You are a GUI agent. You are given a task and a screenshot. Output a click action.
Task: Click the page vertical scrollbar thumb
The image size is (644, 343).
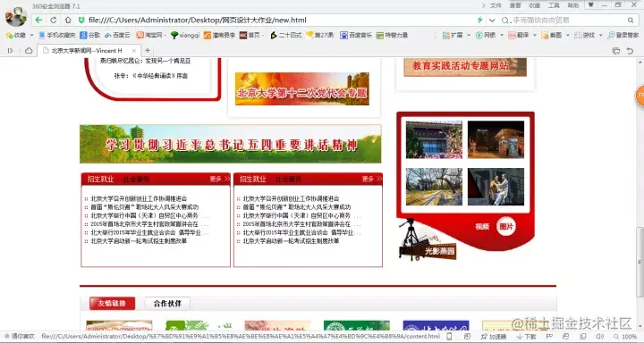pyautogui.click(x=640, y=263)
